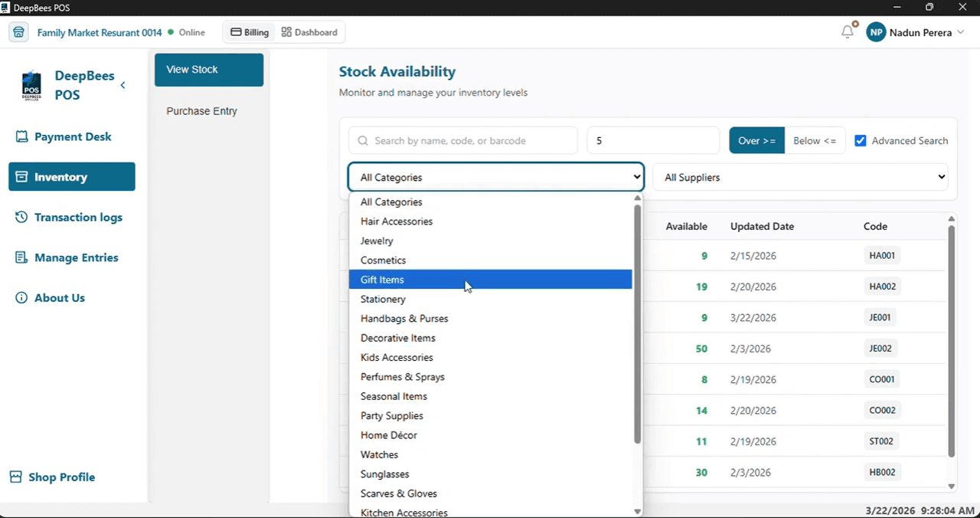Open Shop Profile link
This screenshot has height=518, width=980.
[52, 477]
